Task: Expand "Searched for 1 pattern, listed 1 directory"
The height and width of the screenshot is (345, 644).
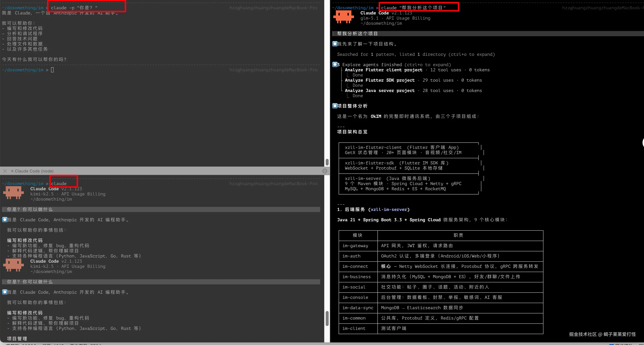Action: [416, 54]
